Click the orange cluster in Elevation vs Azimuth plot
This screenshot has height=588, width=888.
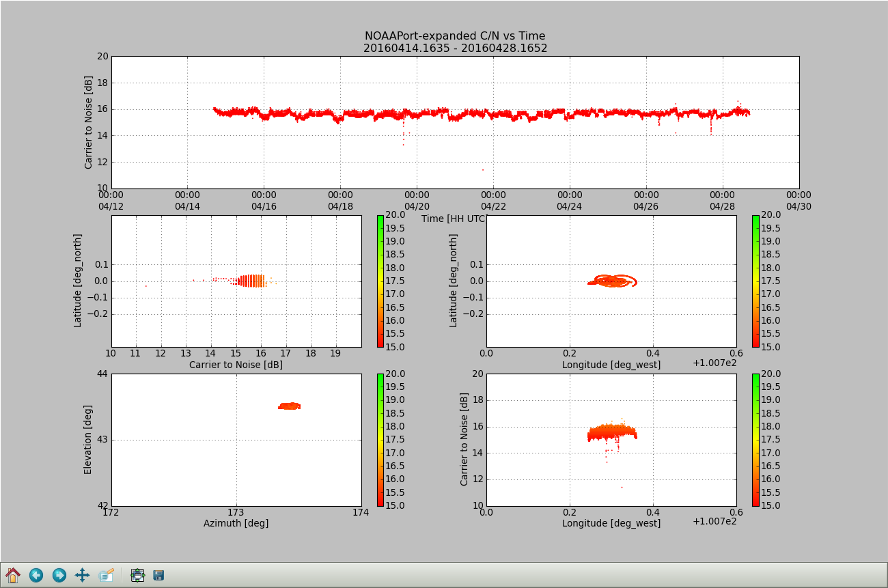tap(290, 406)
